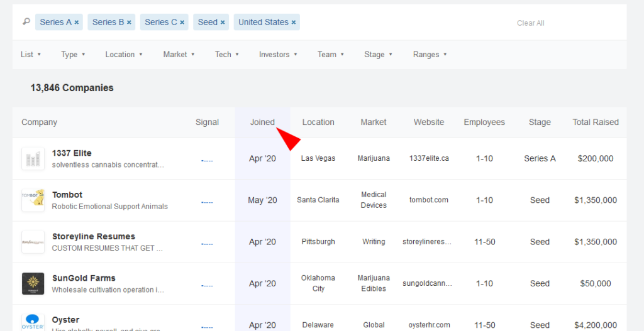Click the Storeyline Resumes signal indicator
The width and height of the screenshot is (644, 331).
tap(207, 244)
